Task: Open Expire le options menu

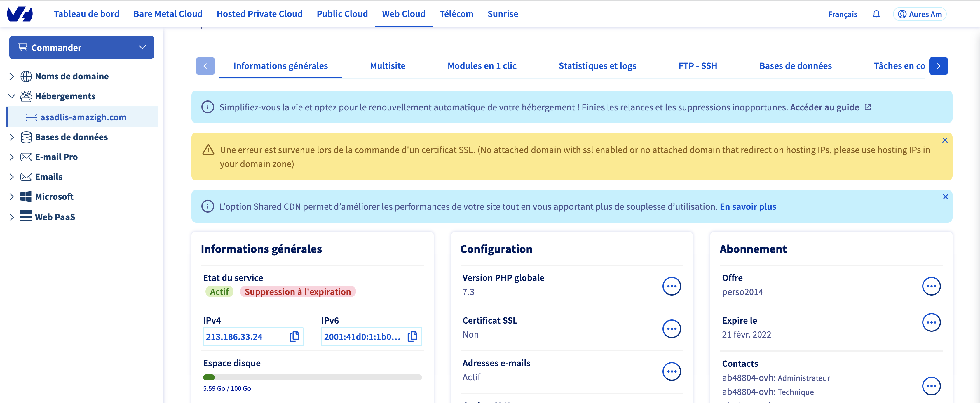Action: (x=931, y=323)
